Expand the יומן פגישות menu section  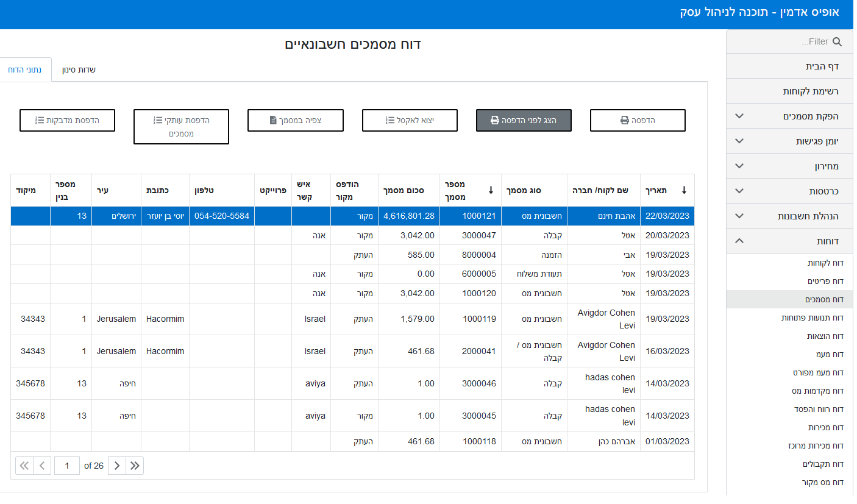coord(789,141)
